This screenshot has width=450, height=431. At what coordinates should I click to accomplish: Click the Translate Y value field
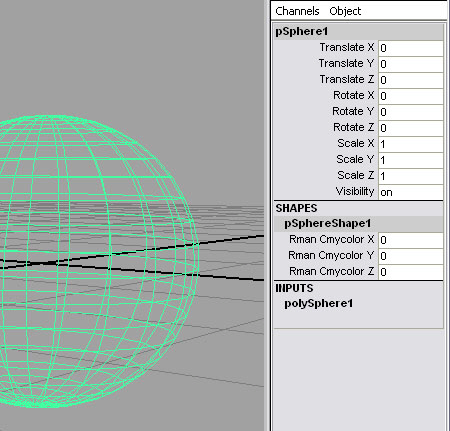(411, 64)
